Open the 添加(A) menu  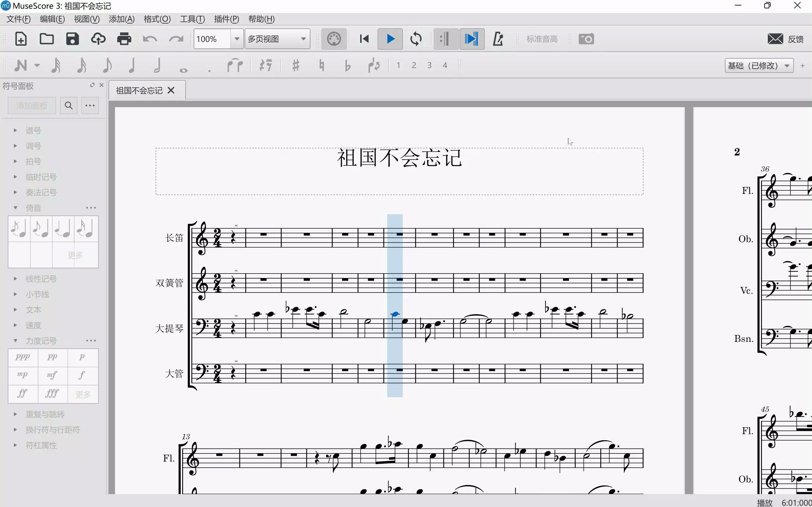[x=122, y=19]
